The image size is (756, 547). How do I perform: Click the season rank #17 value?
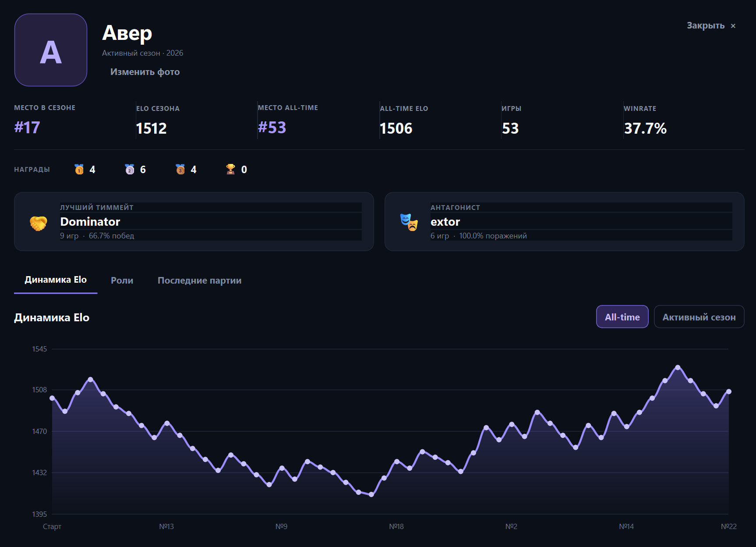tap(27, 128)
